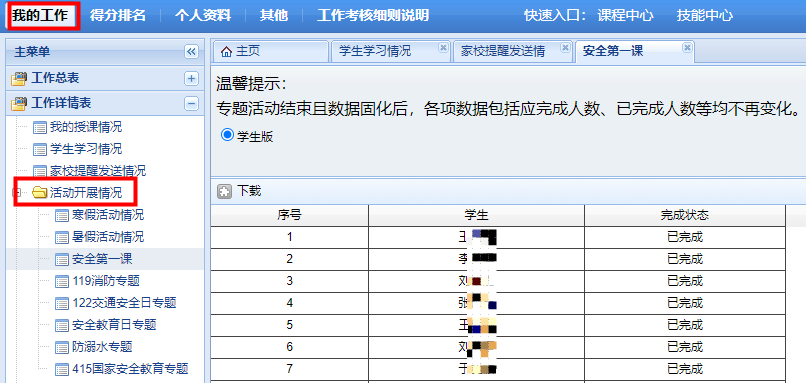Expand the 工作总表 section
This screenshot has height=383, width=806.
click(x=191, y=78)
